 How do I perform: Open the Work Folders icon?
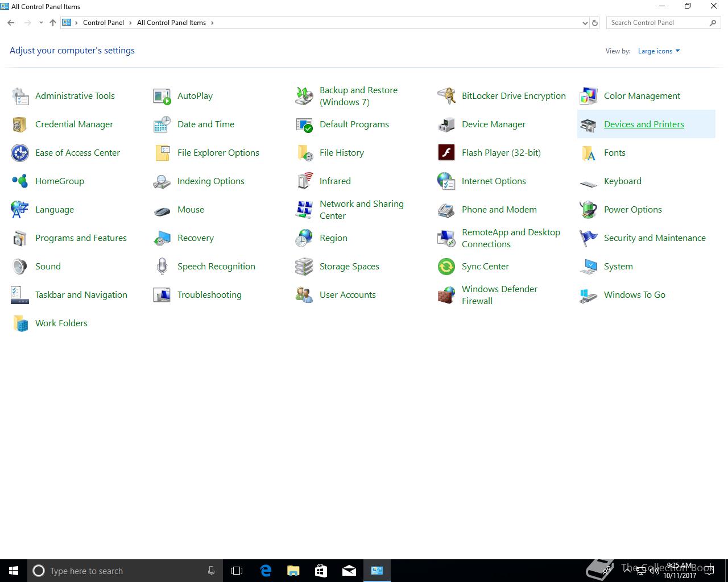20,323
